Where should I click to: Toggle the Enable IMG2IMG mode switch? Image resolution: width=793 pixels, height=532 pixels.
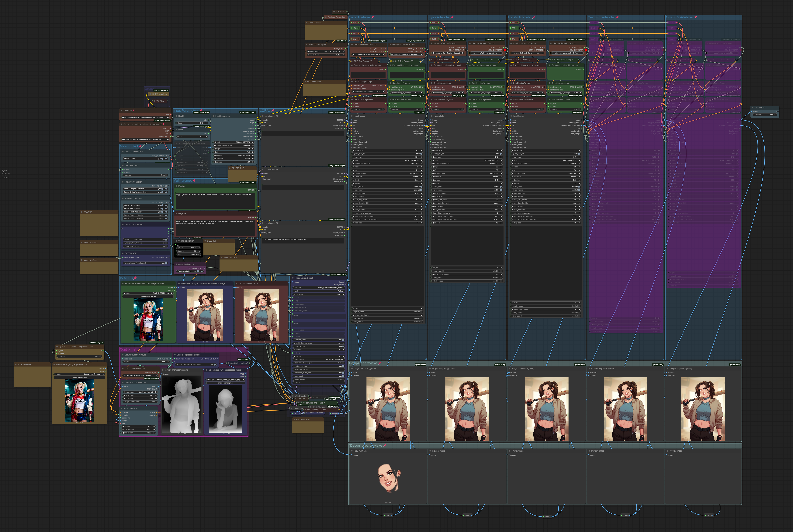point(166,243)
